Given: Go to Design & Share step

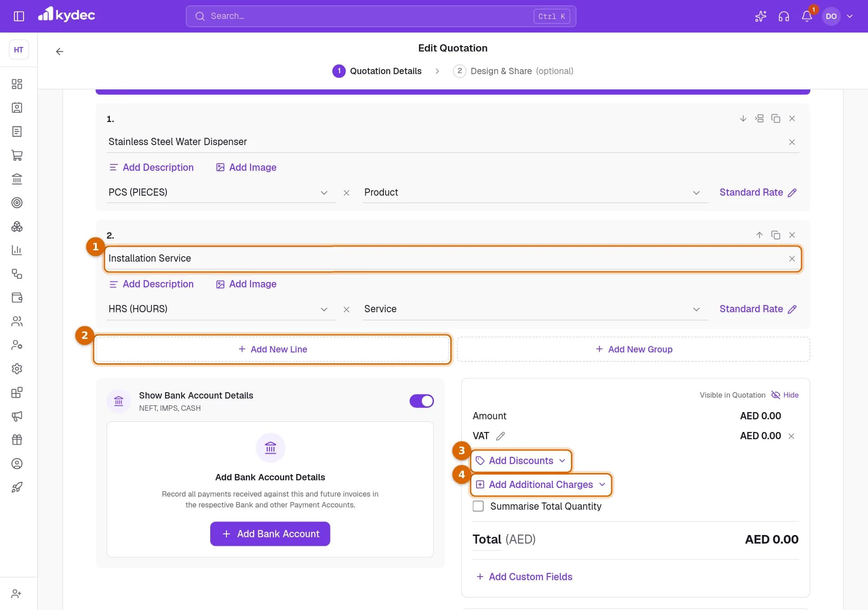Looking at the screenshot, I should [513, 71].
